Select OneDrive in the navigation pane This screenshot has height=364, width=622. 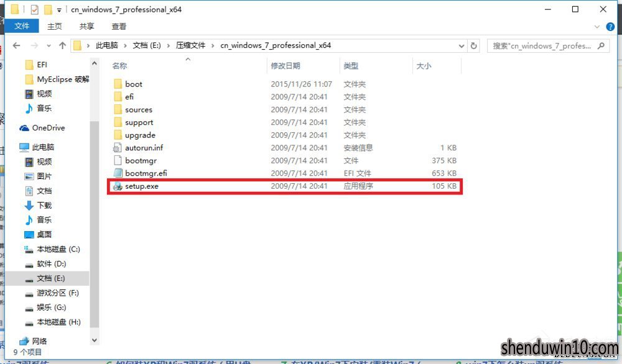coord(42,127)
